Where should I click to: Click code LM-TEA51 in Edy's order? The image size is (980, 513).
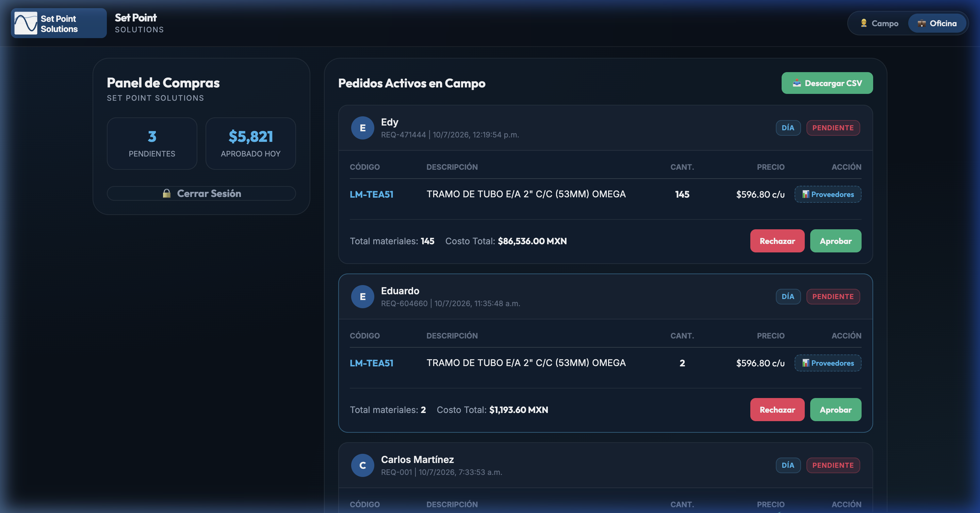[x=371, y=194]
